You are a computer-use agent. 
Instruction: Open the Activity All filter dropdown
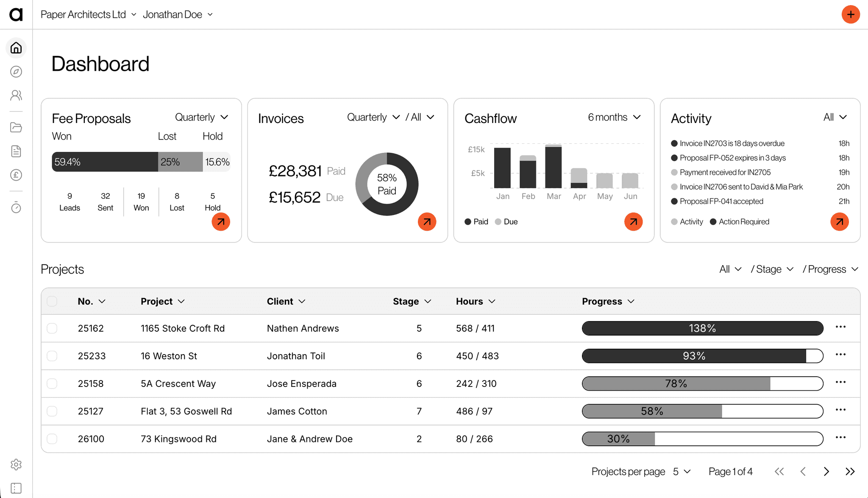[x=835, y=117]
